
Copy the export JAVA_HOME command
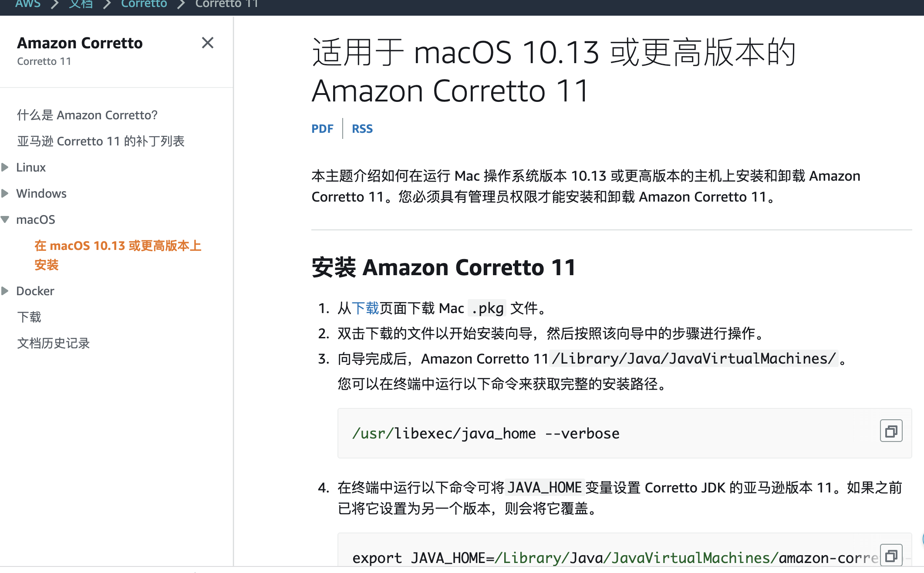(x=891, y=555)
